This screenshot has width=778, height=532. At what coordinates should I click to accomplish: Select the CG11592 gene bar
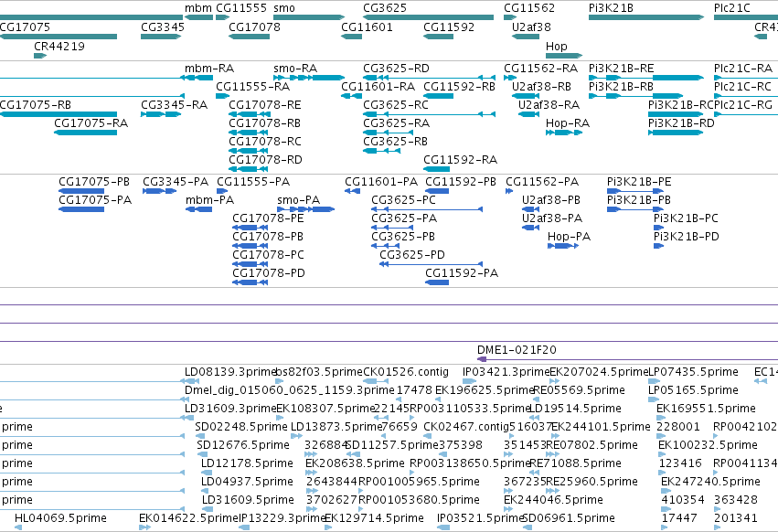438,37
